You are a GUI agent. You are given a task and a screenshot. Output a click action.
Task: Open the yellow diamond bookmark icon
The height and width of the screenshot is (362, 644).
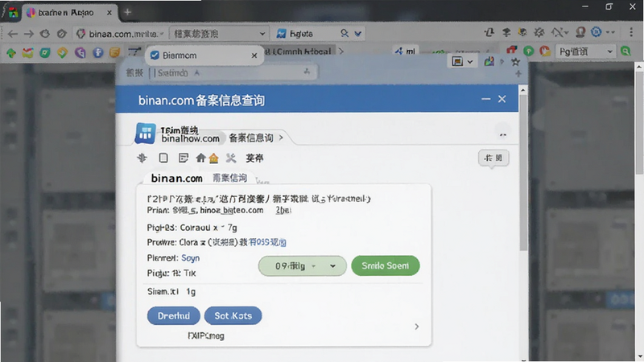tap(63, 52)
